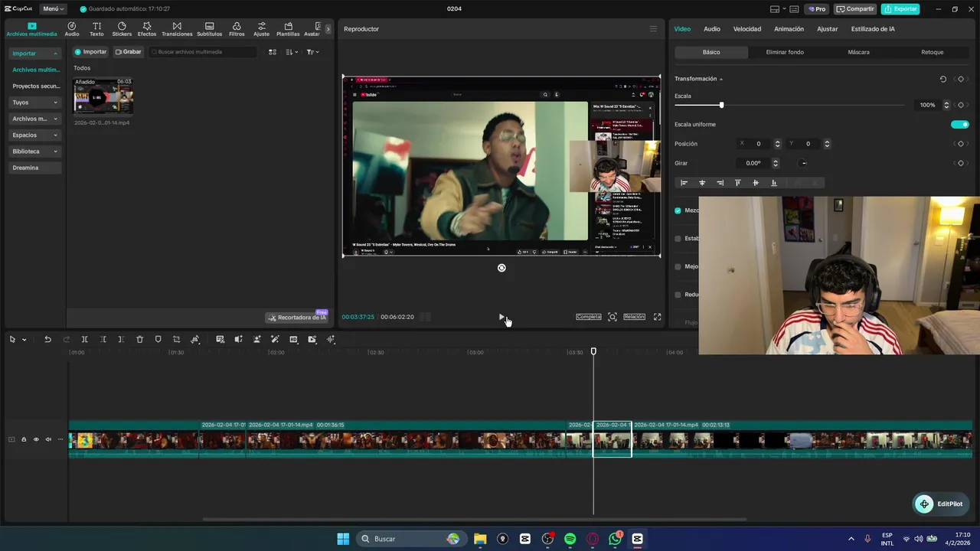Click the reset Transformación circular arrow
The image size is (980, 551).
[942, 79]
